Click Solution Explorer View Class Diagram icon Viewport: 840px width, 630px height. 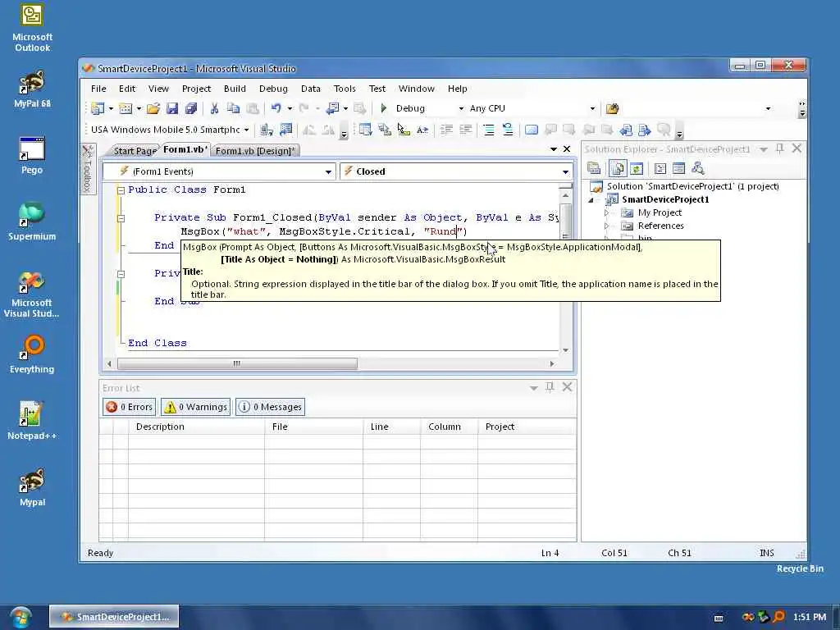[697, 169]
